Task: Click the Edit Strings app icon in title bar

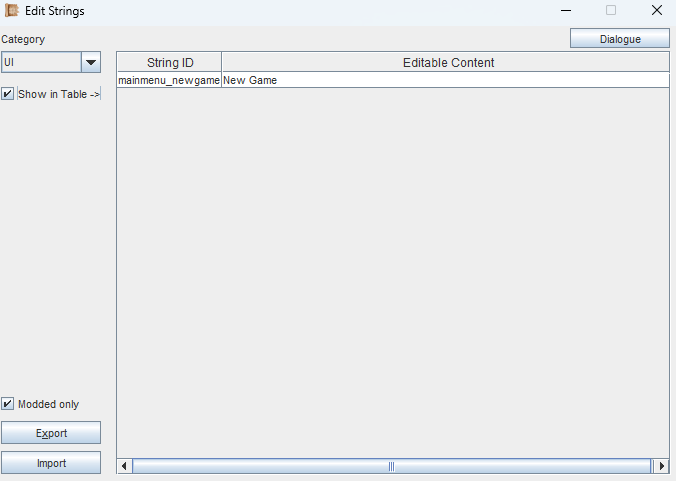Action: (13, 11)
